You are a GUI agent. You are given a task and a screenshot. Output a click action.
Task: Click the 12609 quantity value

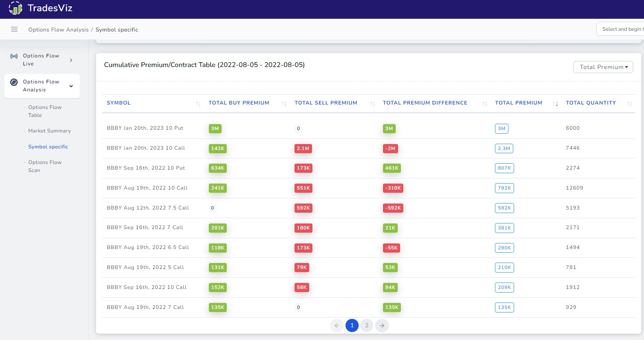574,188
